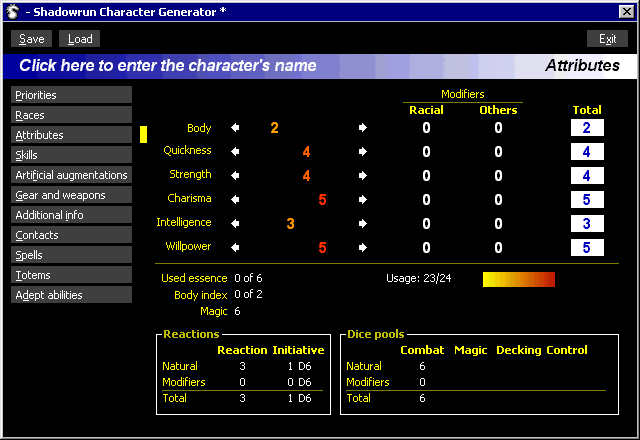Click the Charisma total value box
The image size is (640, 440).
[x=587, y=200]
